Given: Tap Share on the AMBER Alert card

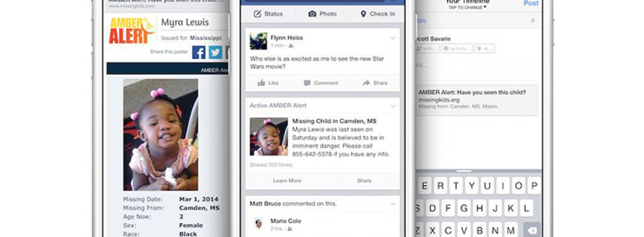Looking at the screenshot, I should pos(364,181).
